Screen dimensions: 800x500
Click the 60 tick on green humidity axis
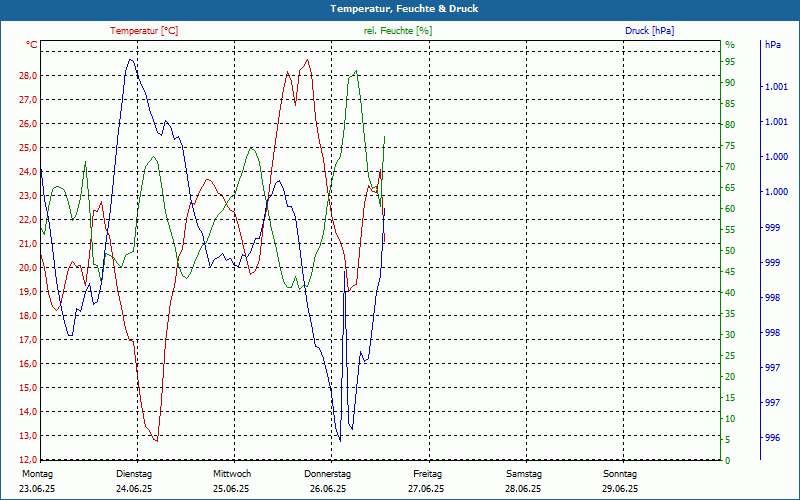730,209
